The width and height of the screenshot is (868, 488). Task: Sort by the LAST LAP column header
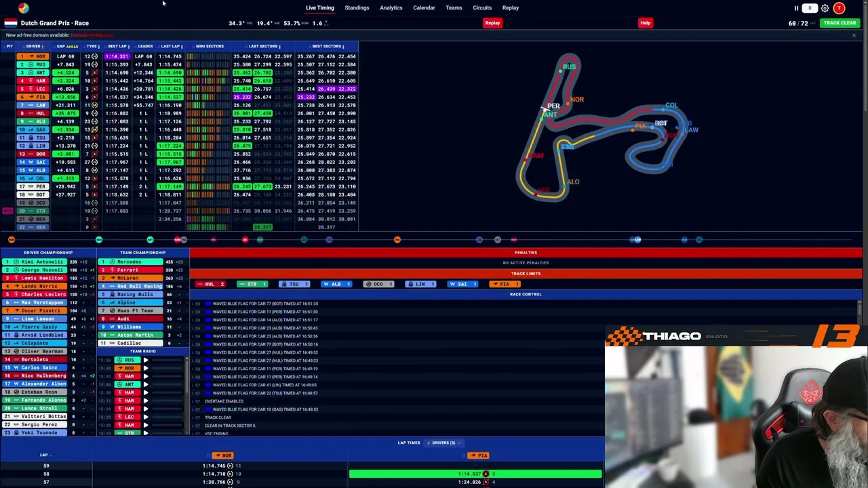[172, 46]
